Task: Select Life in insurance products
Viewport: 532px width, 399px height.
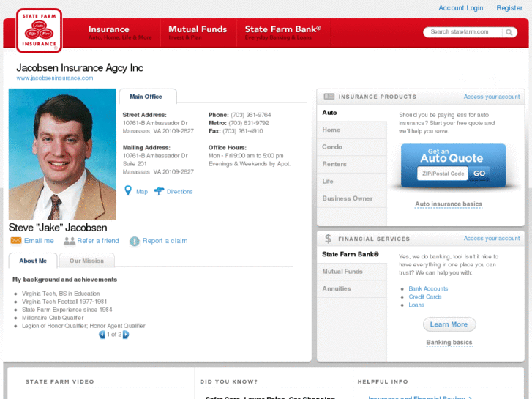Action: tap(352, 182)
